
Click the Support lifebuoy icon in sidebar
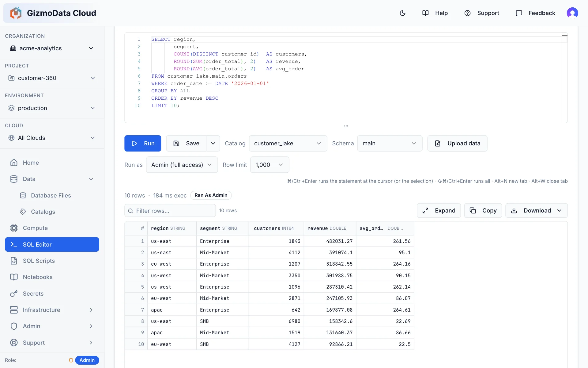(x=14, y=343)
